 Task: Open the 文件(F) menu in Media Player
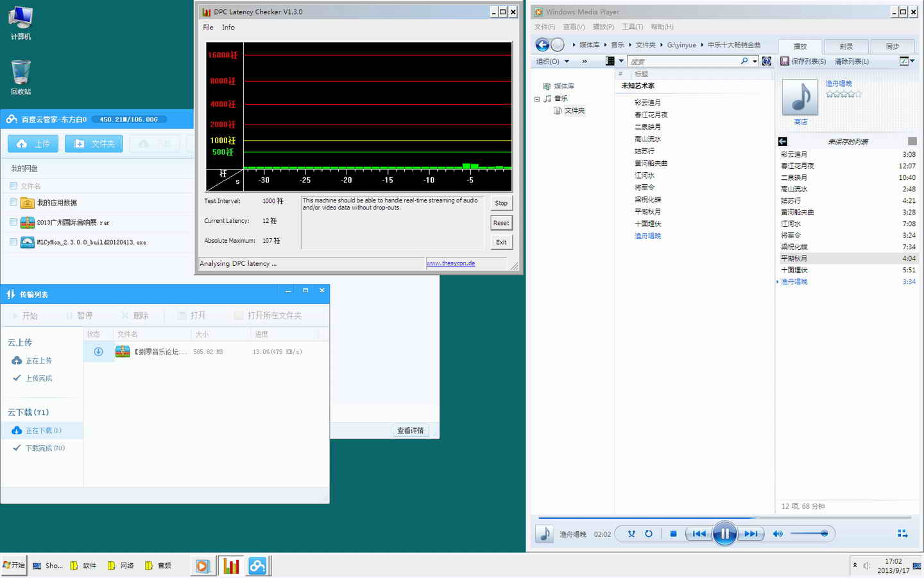[x=545, y=27]
